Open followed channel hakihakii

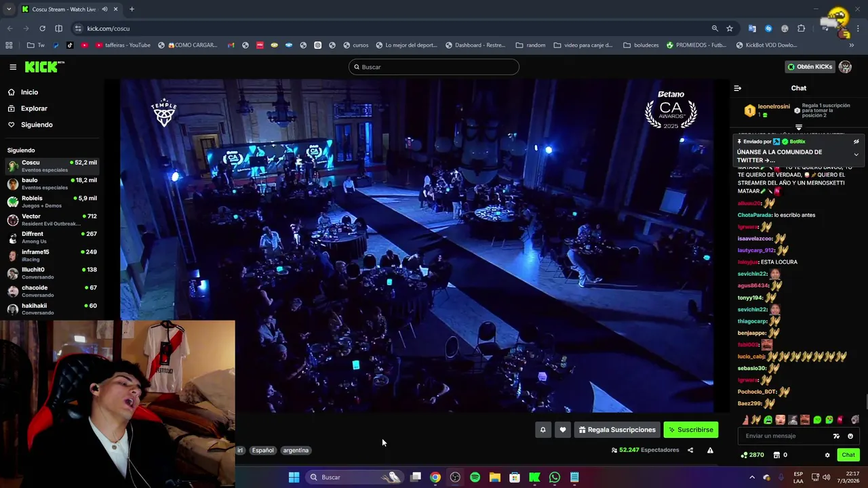(52, 309)
